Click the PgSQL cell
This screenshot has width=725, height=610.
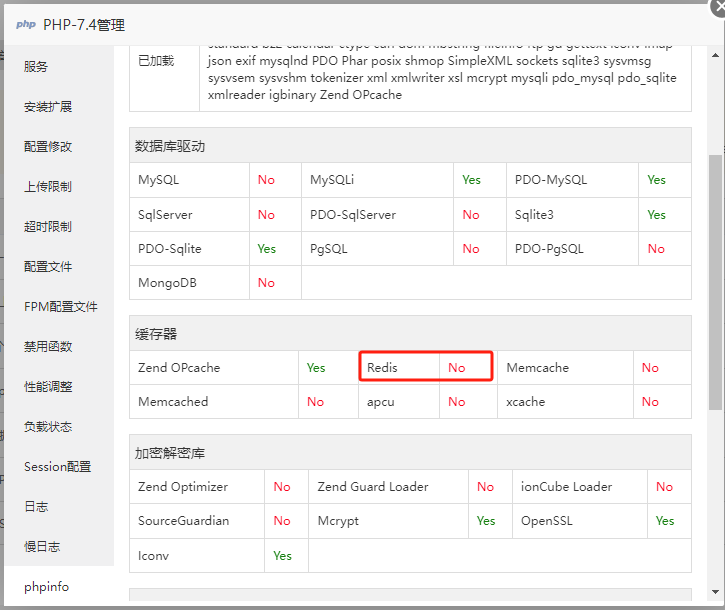click(x=377, y=249)
